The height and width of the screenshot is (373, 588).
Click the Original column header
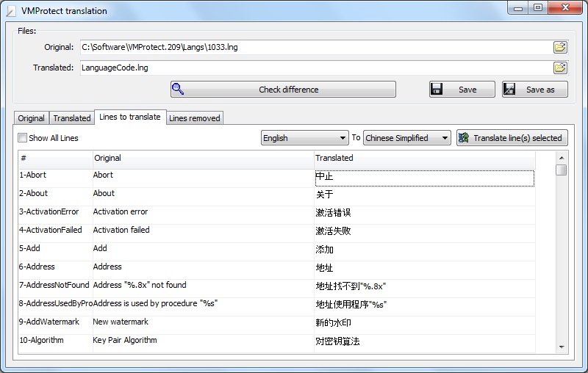coord(204,158)
